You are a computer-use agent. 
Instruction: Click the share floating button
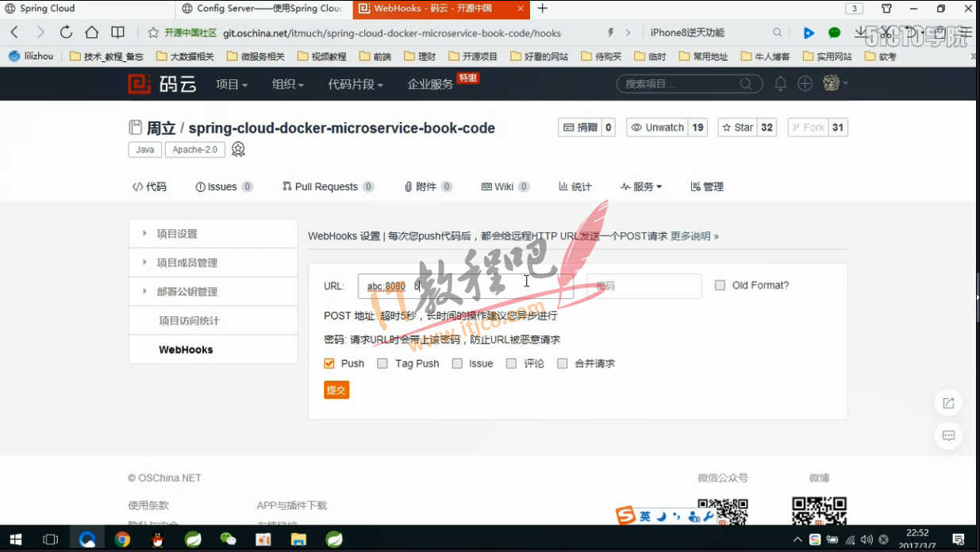click(948, 403)
